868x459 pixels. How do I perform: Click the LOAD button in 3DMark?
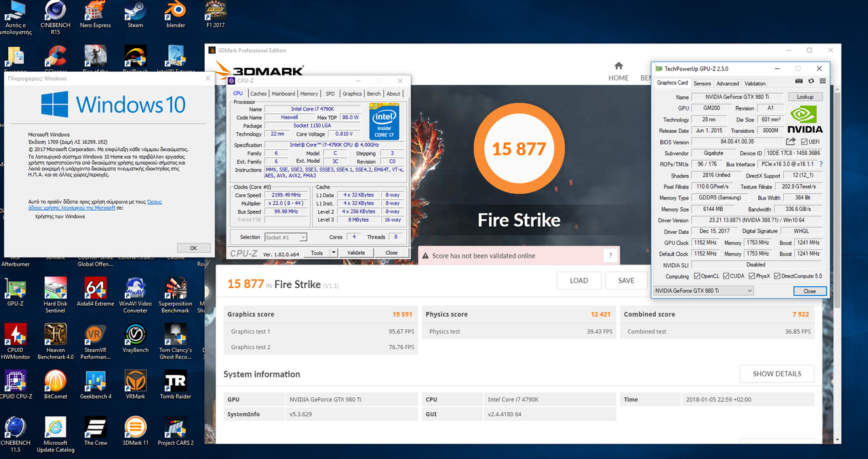pyautogui.click(x=579, y=281)
